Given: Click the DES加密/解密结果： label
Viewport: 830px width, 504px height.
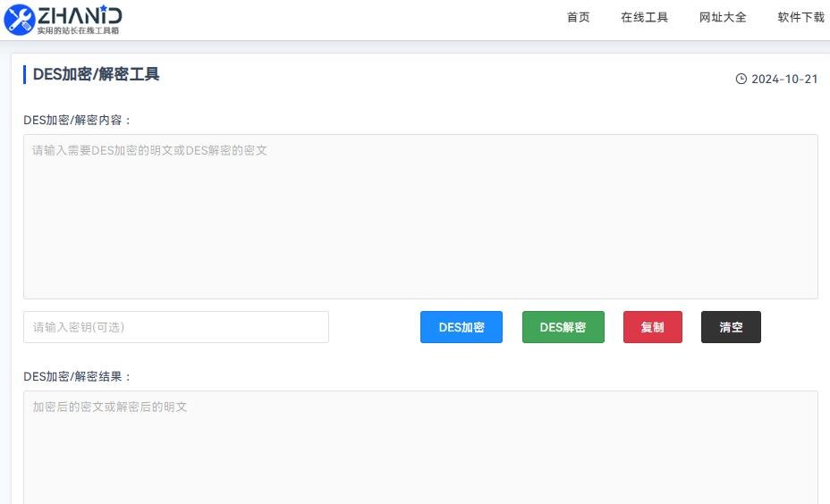Looking at the screenshot, I should click(x=77, y=376).
